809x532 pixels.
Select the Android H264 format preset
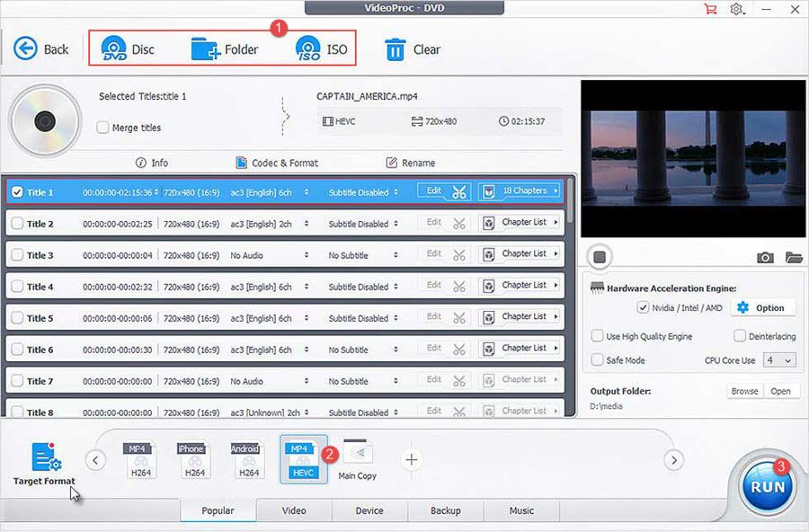click(x=248, y=460)
